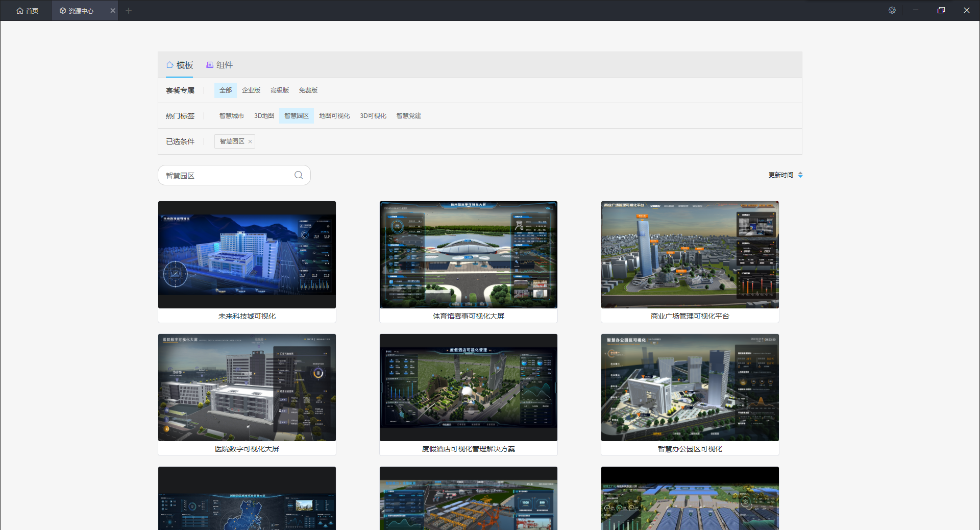
Task: Open the bottom-row port containers template thumbnail
Action: pyautogui.click(x=469, y=498)
